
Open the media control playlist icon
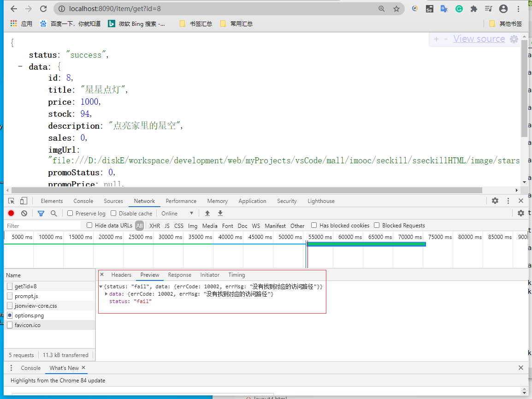(489, 9)
